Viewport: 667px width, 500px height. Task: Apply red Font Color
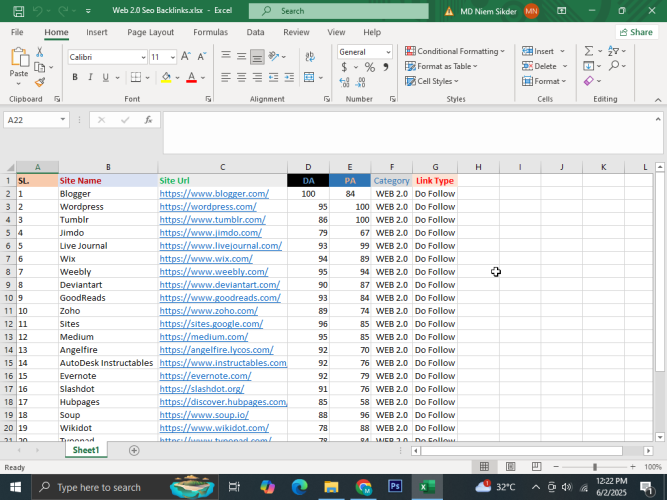tap(191, 77)
